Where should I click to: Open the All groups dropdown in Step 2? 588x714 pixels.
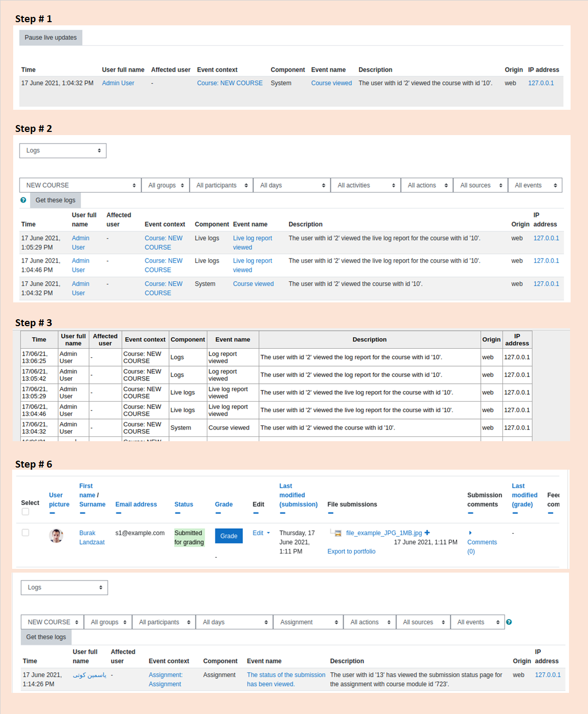pyautogui.click(x=165, y=185)
